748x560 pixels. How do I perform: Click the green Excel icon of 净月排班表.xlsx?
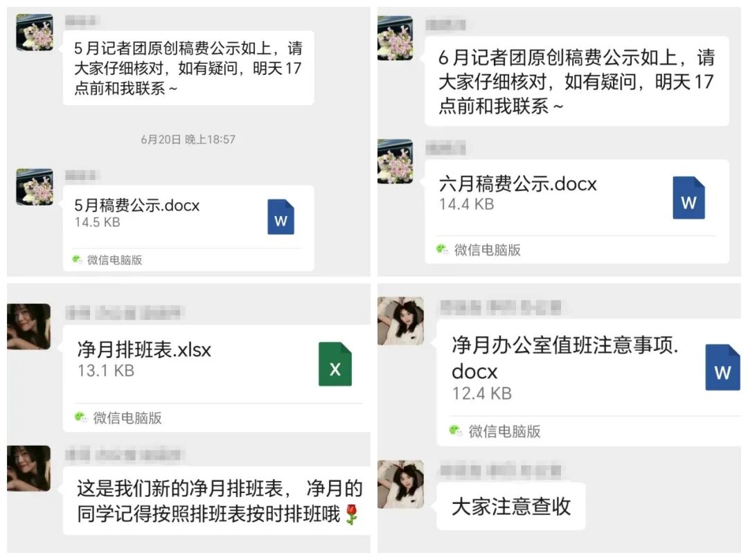[335, 364]
